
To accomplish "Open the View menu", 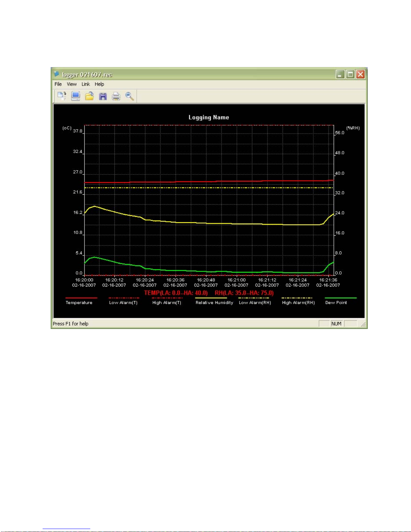I will (x=71, y=84).
